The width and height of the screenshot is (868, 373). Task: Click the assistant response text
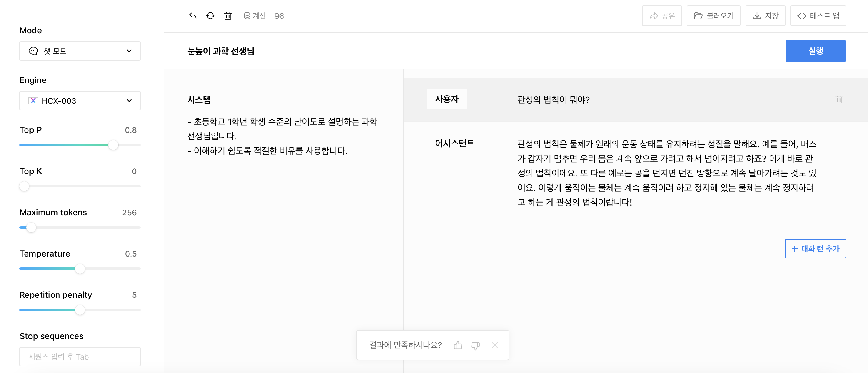[667, 173]
